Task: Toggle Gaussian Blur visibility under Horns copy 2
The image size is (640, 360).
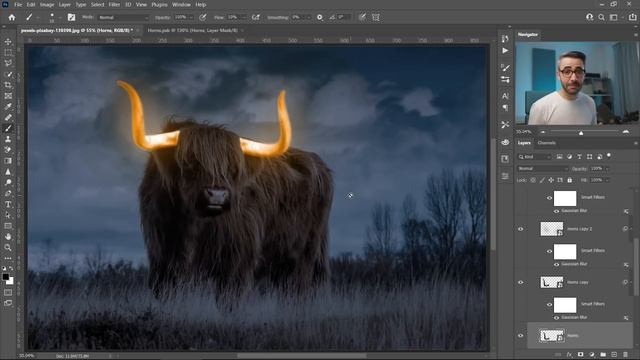Action: (x=556, y=264)
